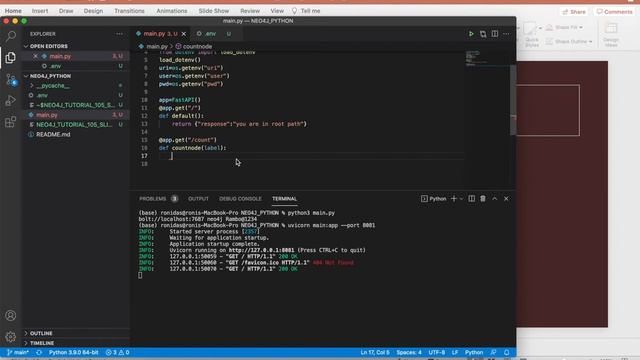Image resolution: width=640 pixels, height=360 pixels.
Task: Synchronize changes in the status bar
Action: click(39, 352)
